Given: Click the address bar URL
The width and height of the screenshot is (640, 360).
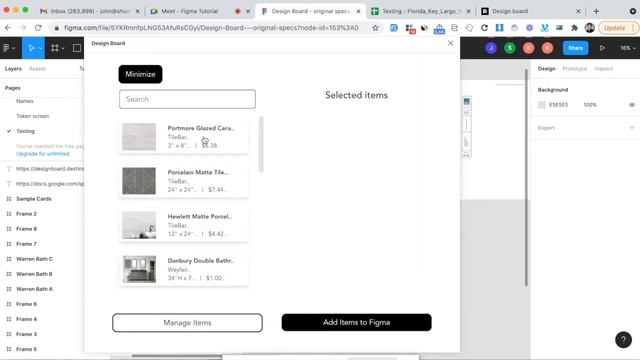Looking at the screenshot, I should (211, 28).
